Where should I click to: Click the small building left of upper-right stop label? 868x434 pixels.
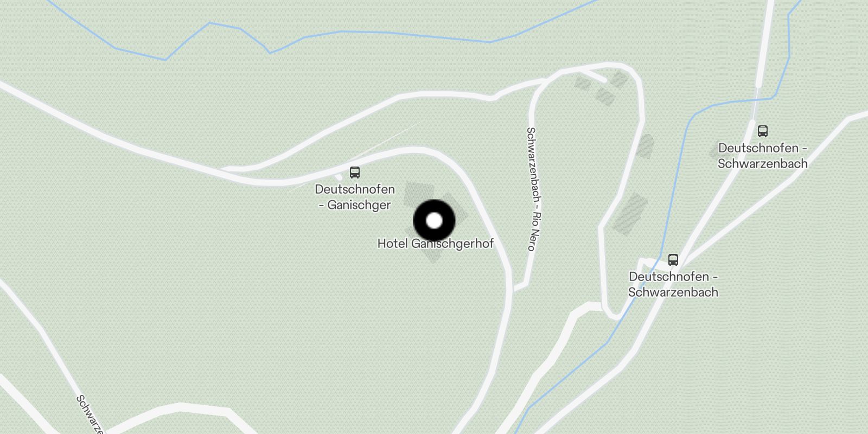715,152
